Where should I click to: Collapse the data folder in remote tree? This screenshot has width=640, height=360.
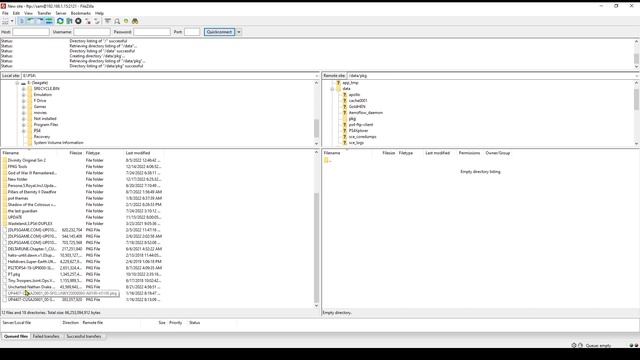pos(332,89)
